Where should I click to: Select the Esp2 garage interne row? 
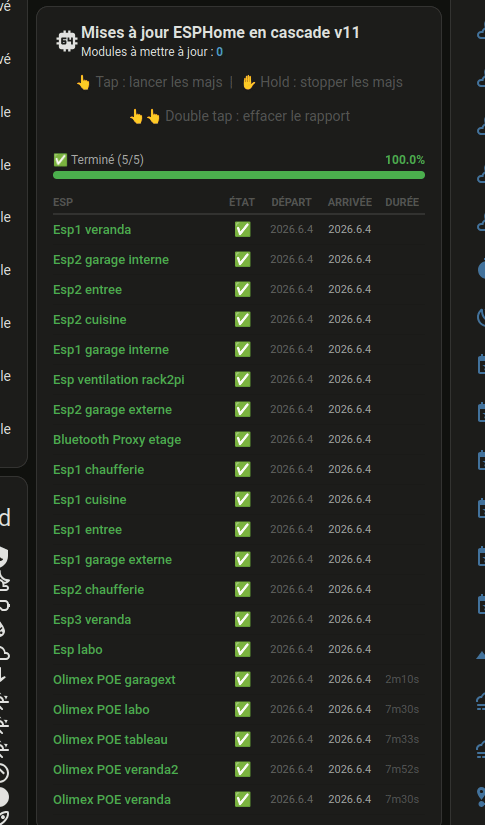coord(239,259)
